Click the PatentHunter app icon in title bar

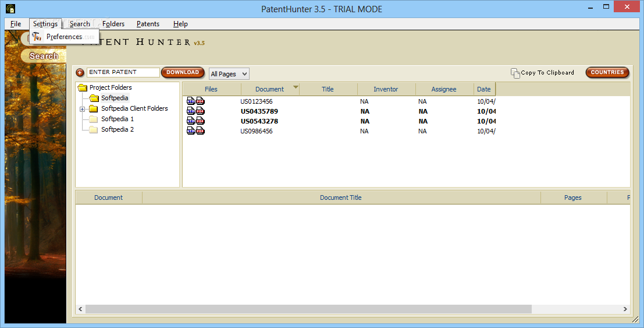(10, 8)
